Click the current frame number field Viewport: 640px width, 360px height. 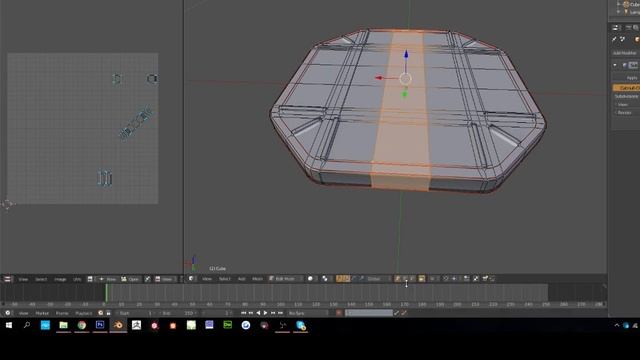tap(218, 313)
